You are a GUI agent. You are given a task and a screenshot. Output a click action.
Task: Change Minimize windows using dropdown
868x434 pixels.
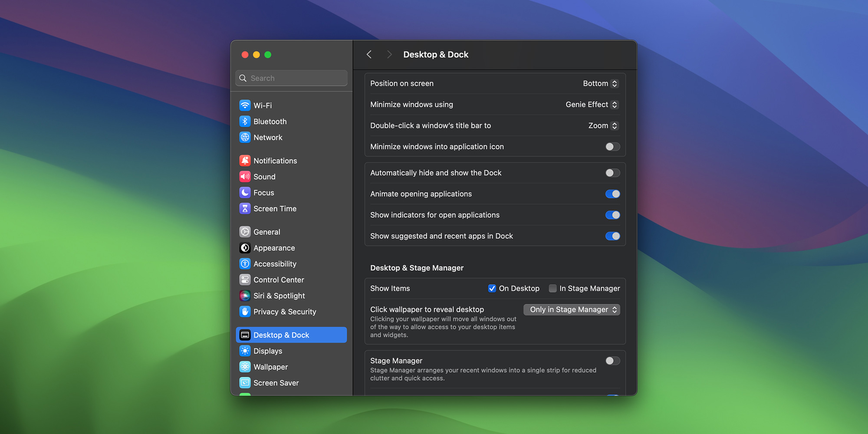pos(591,105)
